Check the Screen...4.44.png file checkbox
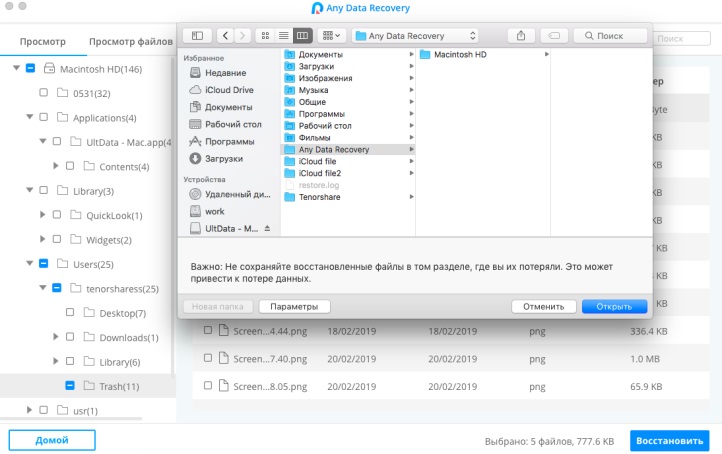Image resolution: width=722 pixels, height=454 pixels. [208, 331]
